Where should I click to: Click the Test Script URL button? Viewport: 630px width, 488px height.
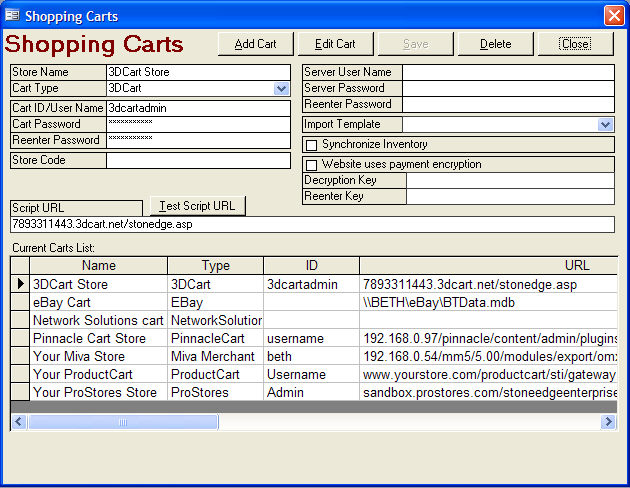(197, 206)
